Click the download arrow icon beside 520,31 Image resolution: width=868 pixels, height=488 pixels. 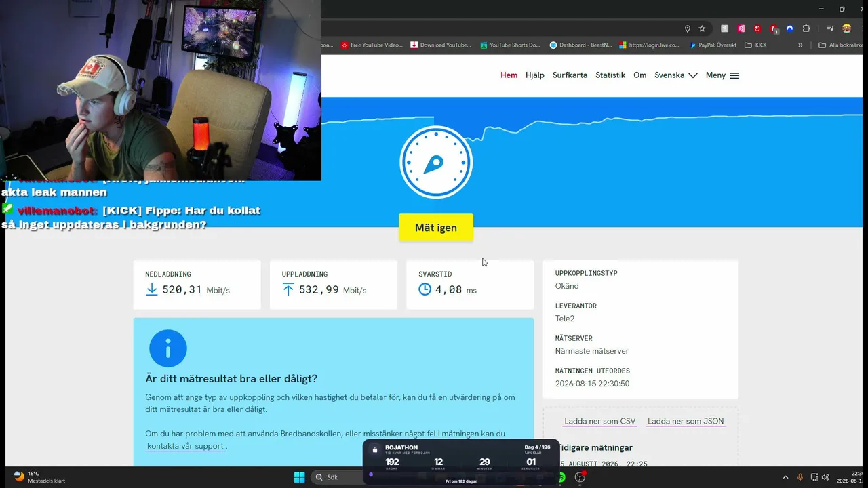point(151,289)
